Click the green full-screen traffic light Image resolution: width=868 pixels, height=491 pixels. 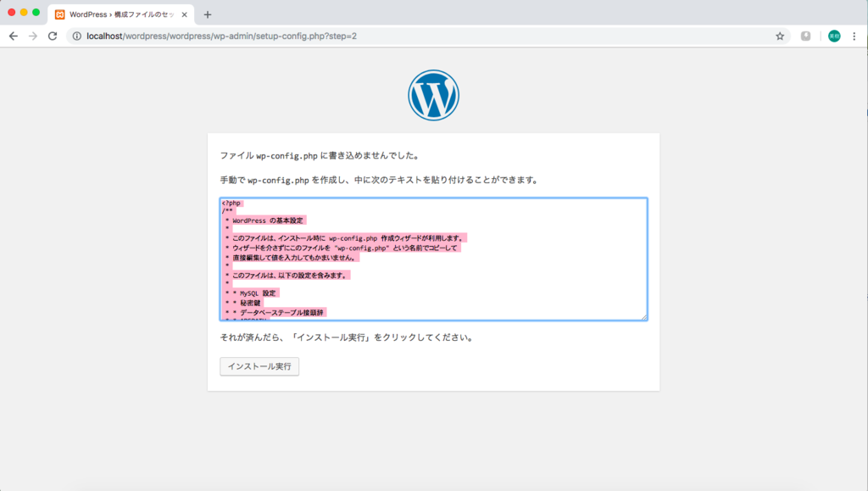pos(36,14)
